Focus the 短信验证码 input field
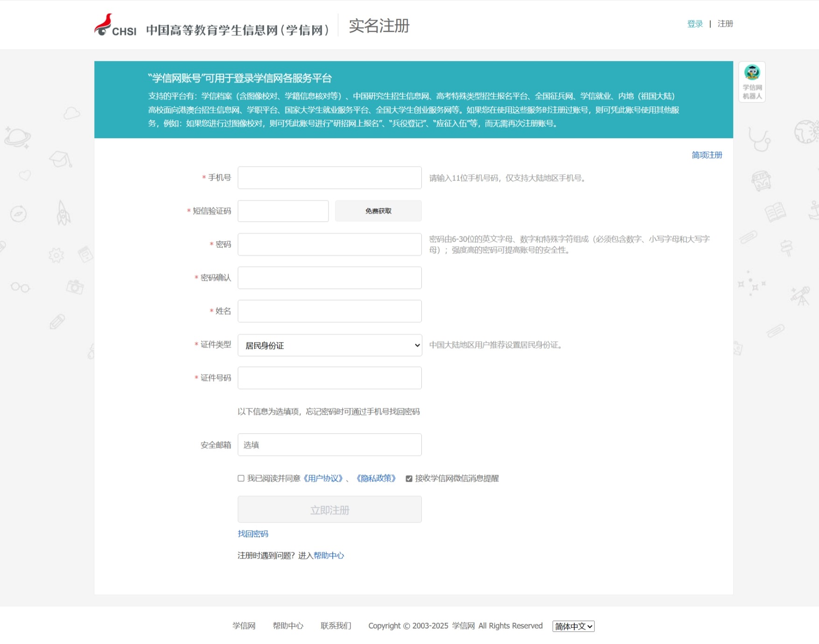 coord(283,211)
